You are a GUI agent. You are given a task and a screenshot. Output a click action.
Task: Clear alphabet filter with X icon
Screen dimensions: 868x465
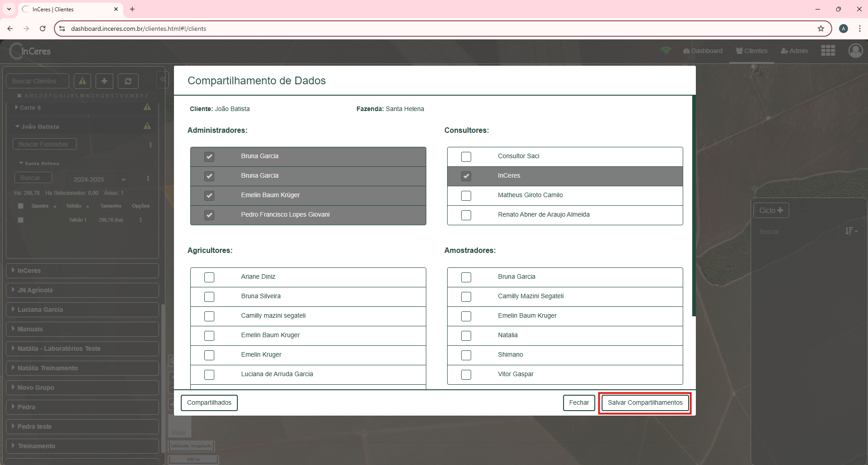tap(19, 96)
